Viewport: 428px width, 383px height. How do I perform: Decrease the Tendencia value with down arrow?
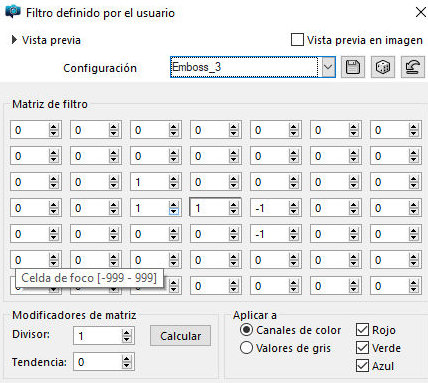[x=126, y=365]
